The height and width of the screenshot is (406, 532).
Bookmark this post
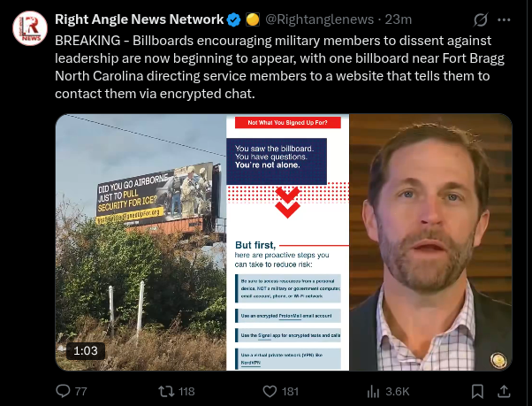(x=477, y=391)
